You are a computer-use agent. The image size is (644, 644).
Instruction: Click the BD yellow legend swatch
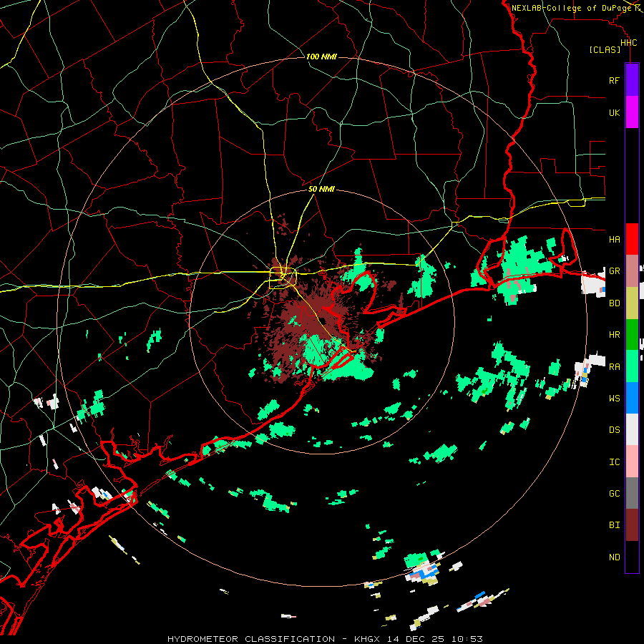pyautogui.click(x=632, y=303)
